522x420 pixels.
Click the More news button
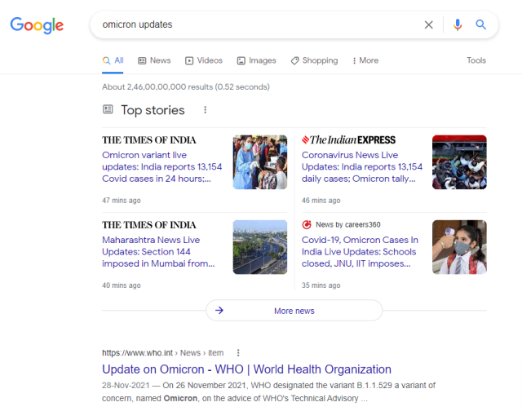[x=294, y=311]
